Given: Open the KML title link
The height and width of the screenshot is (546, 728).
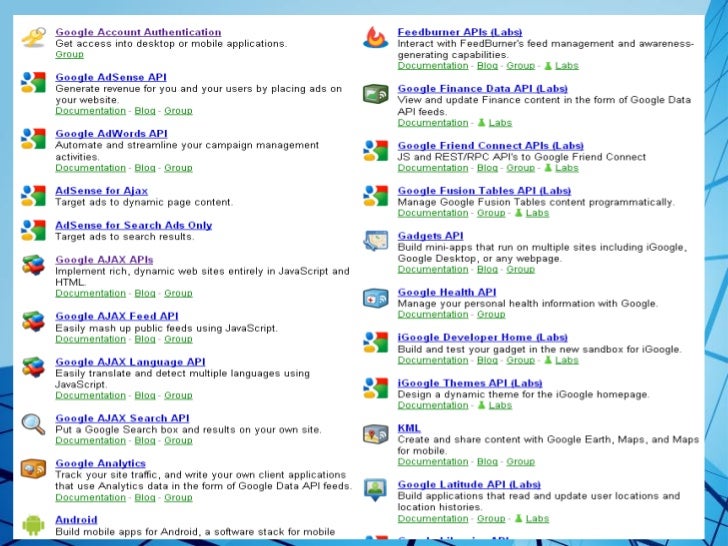Looking at the screenshot, I should (409, 428).
